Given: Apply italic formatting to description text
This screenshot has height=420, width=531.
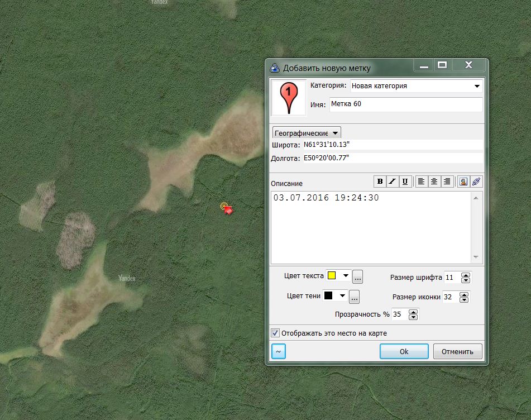Looking at the screenshot, I should click(393, 182).
